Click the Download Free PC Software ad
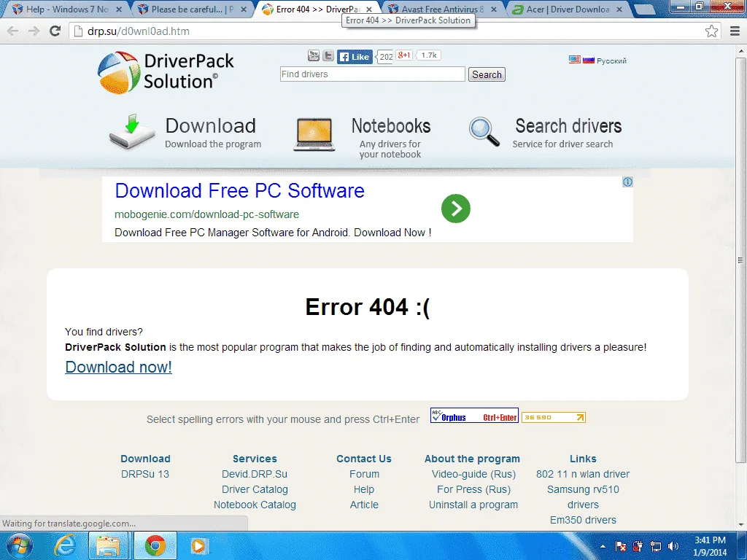This screenshot has height=560, width=747. click(239, 190)
